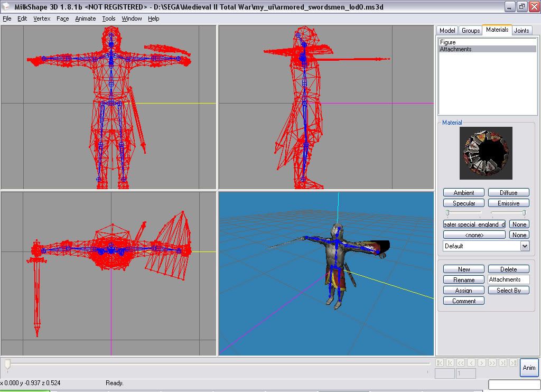This screenshot has height=392, width=541.
Task: Click the Rename material button
Action: pyautogui.click(x=464, y=280)
